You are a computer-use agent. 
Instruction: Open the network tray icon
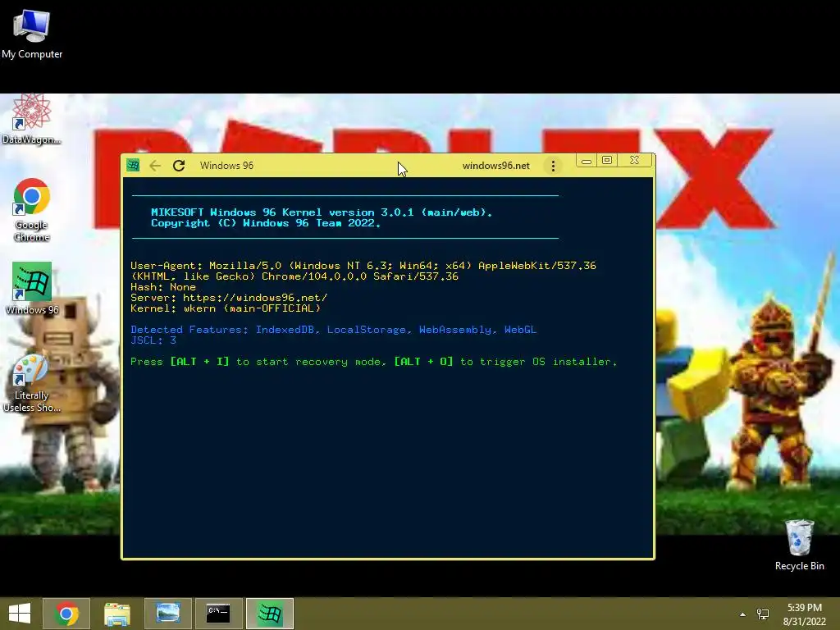(x=763, y=614)
